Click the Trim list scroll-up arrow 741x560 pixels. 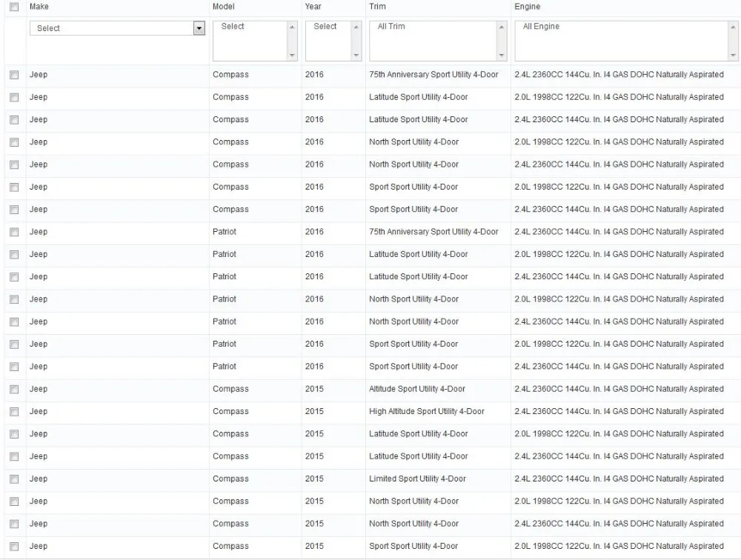click(x=502, y=27)
